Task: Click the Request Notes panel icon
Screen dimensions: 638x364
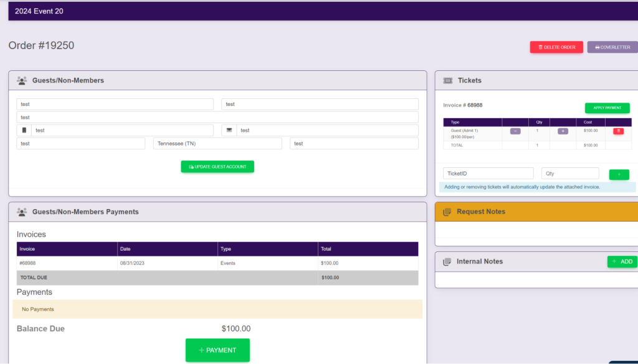Action: pyautogui.click(x=447, y=212)
